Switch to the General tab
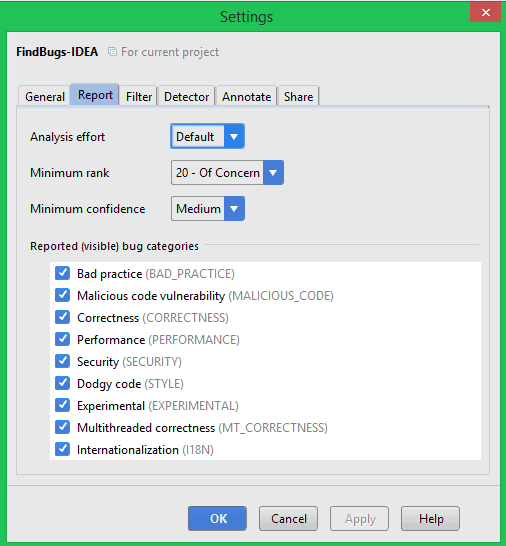The width and height of the screenshot is (506, 546). [x=45, y=96]
